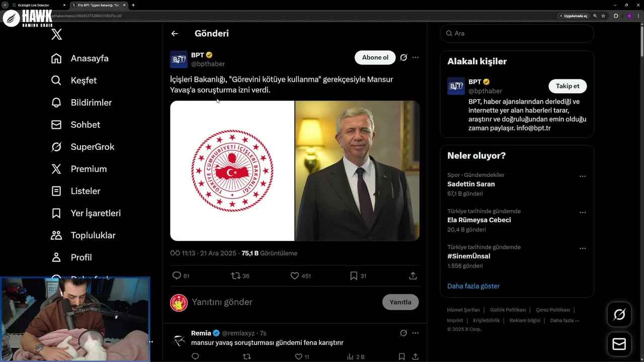The height and width of the screenshot is (362, 644).
Task: Open the Grok icon on the BPT post
Action: [404, 57]
